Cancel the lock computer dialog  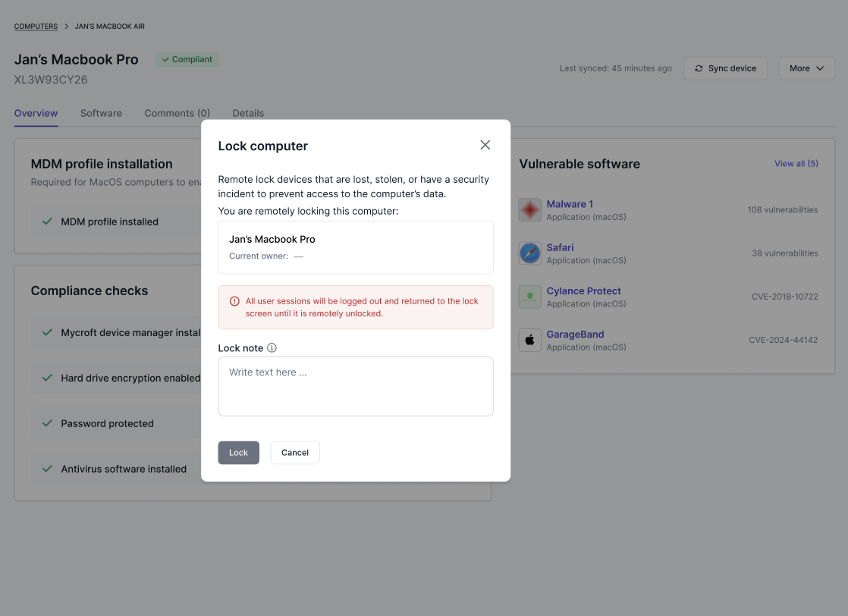(295, 453)
